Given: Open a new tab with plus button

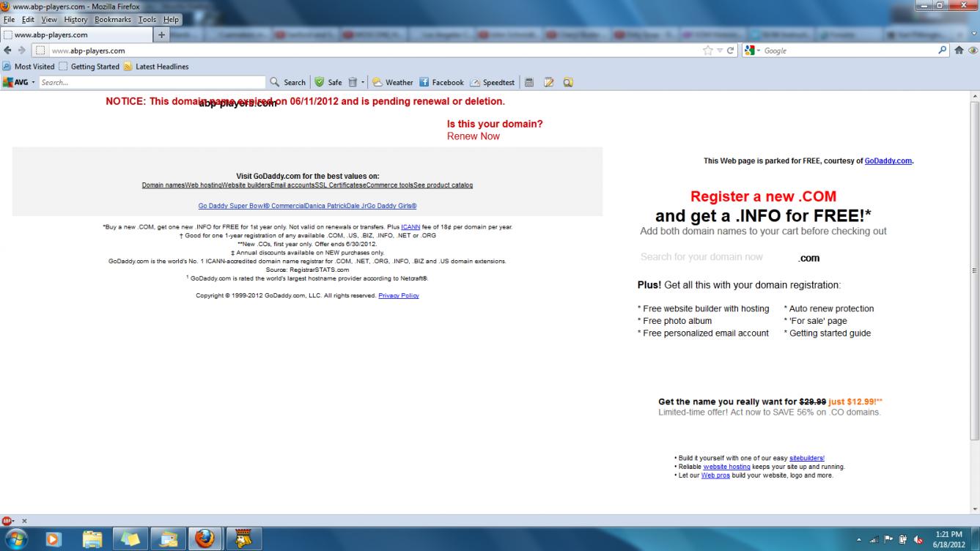Looking at the screenshot, I should coord(161,34).
